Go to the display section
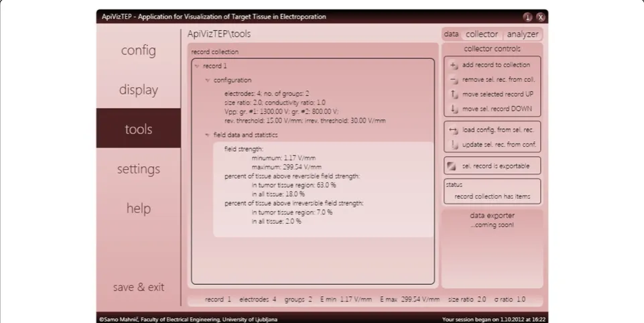 coord(139,90)
